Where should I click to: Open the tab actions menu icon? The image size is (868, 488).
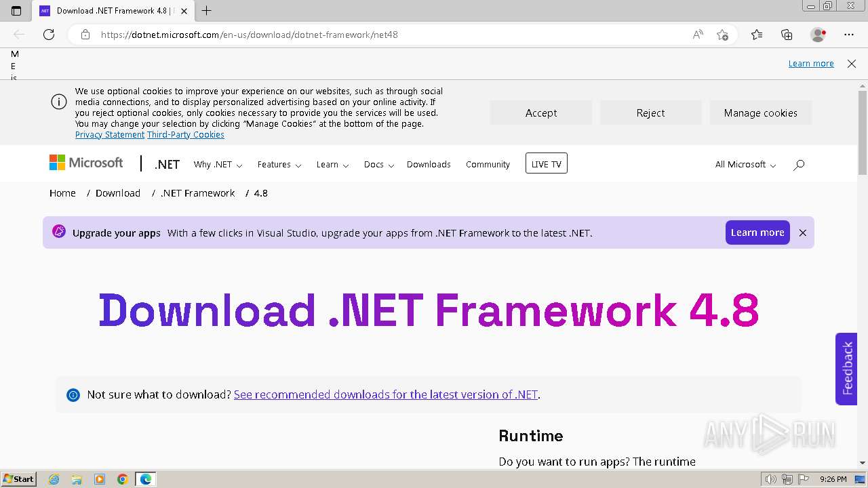click(16, 11)
